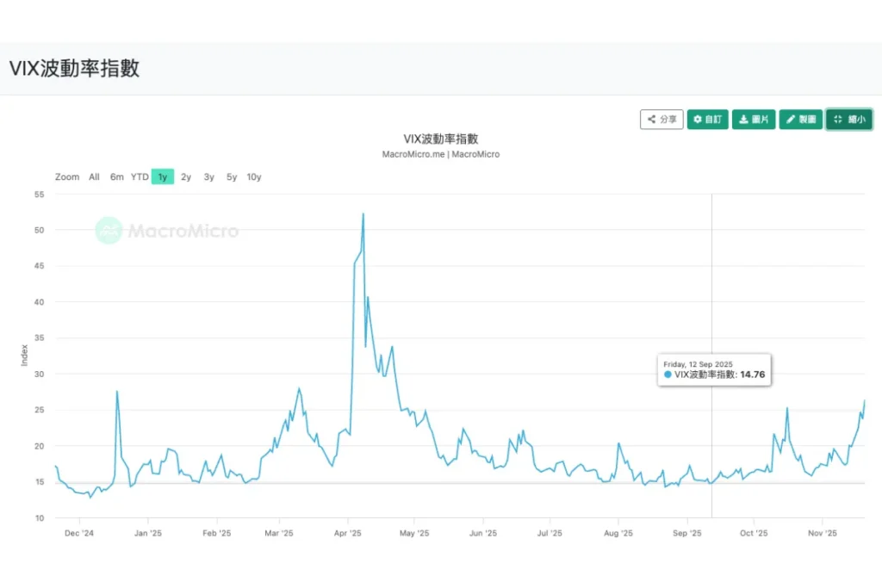
Task: Click the download icon on the 圖片 button
Action: tap(744, 119)
